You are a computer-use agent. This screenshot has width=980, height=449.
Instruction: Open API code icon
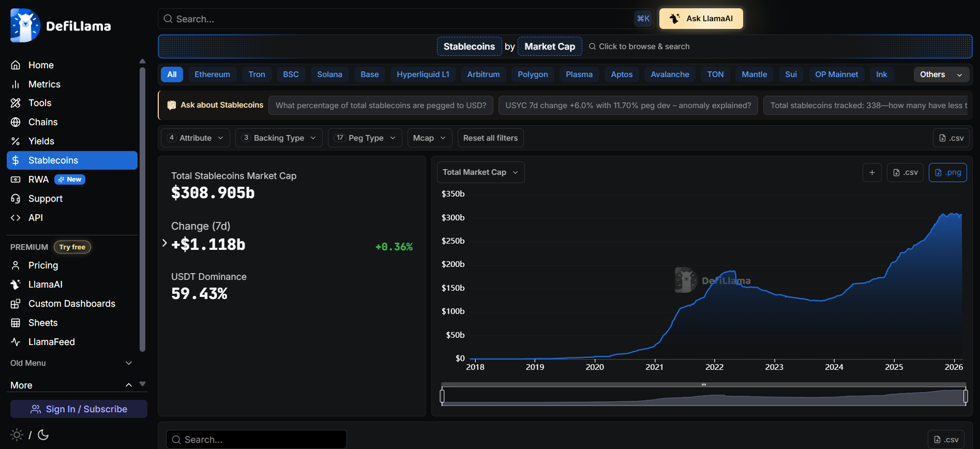[16, 218]
